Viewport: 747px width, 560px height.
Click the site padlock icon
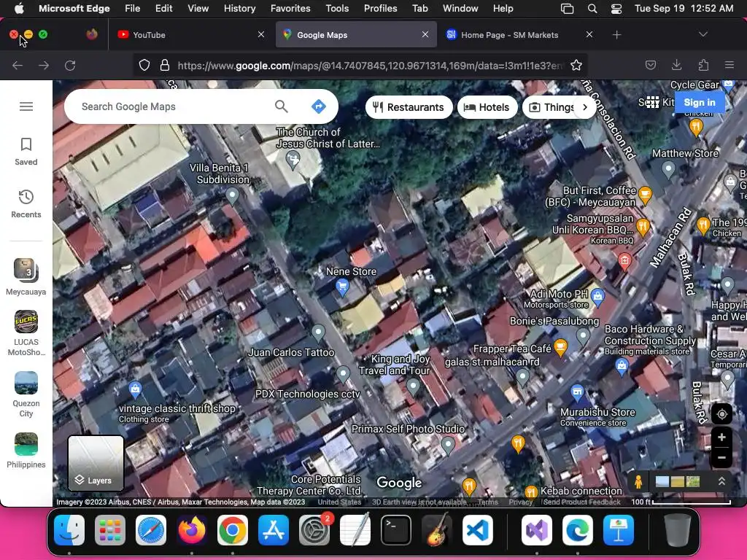point(165,65)
